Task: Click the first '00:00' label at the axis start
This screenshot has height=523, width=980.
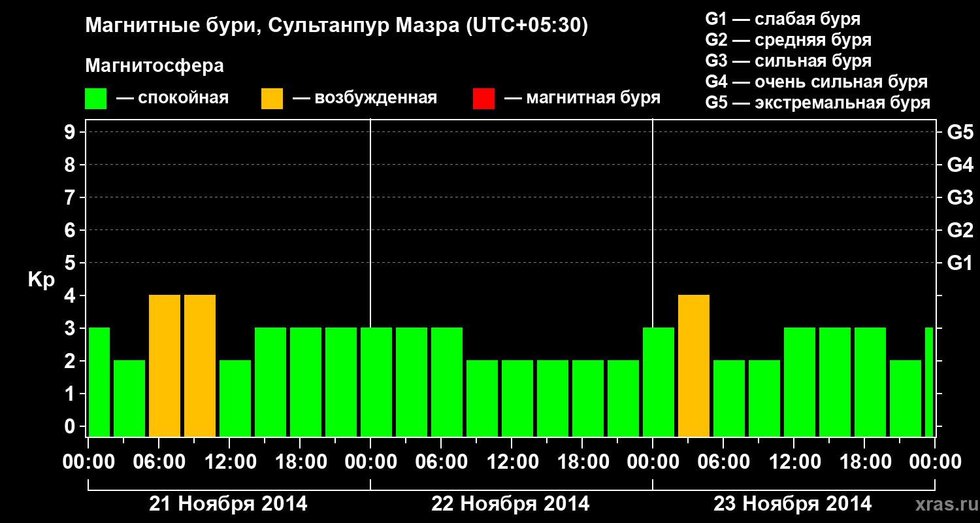Action: [88, 462]
